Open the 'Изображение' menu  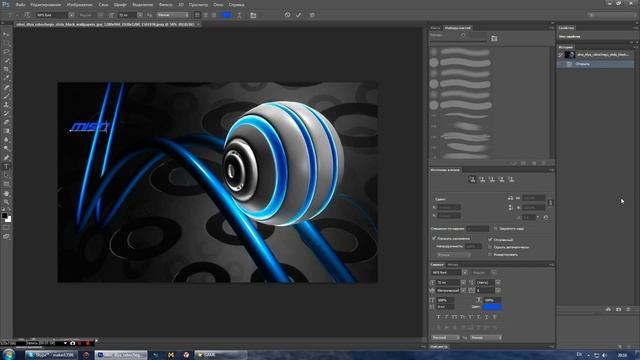[x=80, y=4]
